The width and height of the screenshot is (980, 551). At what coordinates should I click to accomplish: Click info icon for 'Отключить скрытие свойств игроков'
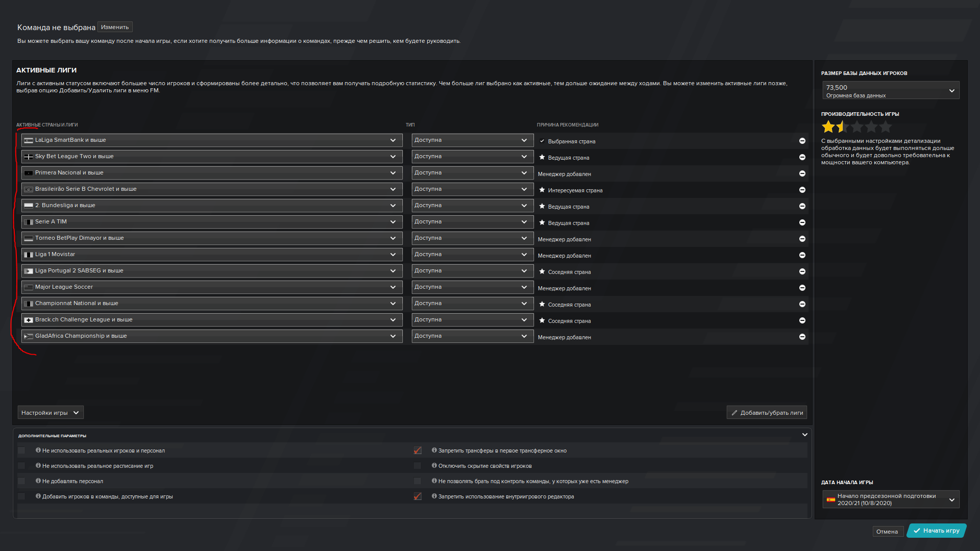434,466
